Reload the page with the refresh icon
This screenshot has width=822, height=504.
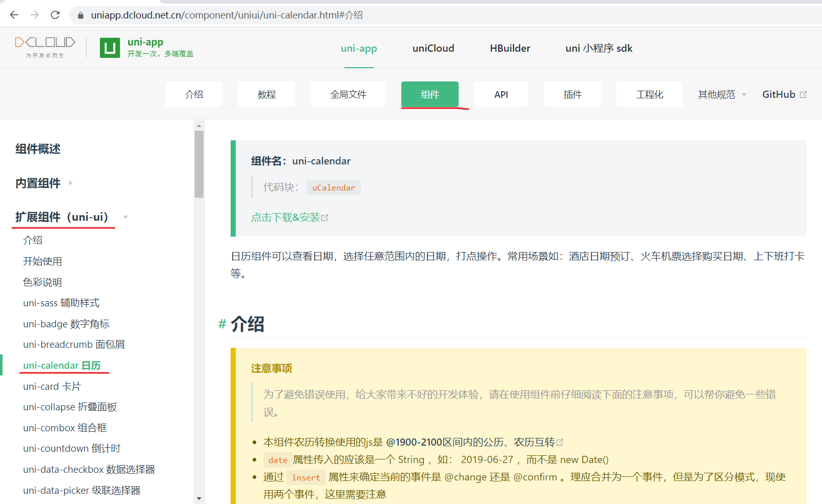(x=55, y=15)
